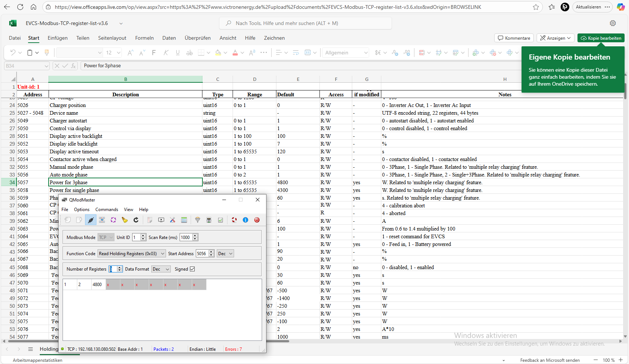Apply strikethrough formatting in the ribbon
This screenshot has height=364, width=629.
click(190, 53)
